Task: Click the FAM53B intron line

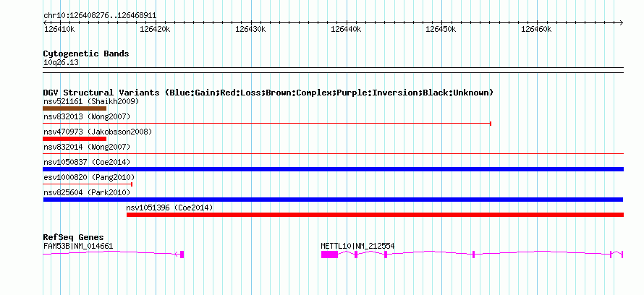Action: tap(111, 253)
